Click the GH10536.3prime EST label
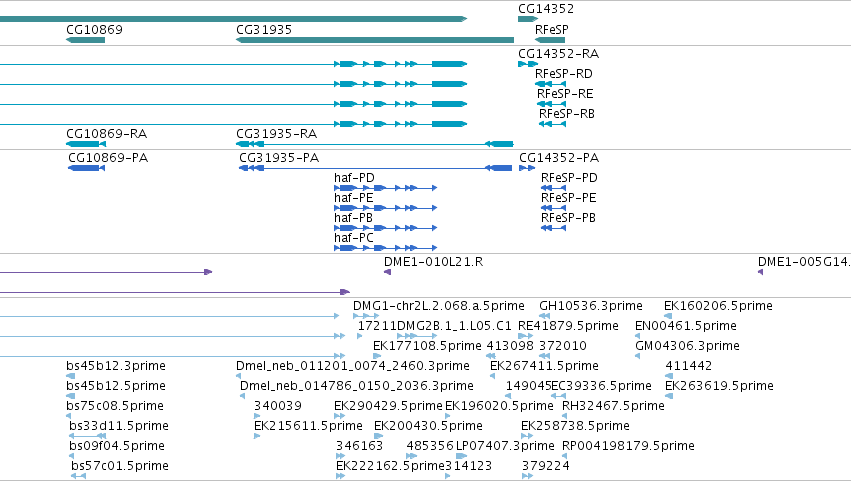The width and height of the screenshot is (851, 481). (590, 306)
